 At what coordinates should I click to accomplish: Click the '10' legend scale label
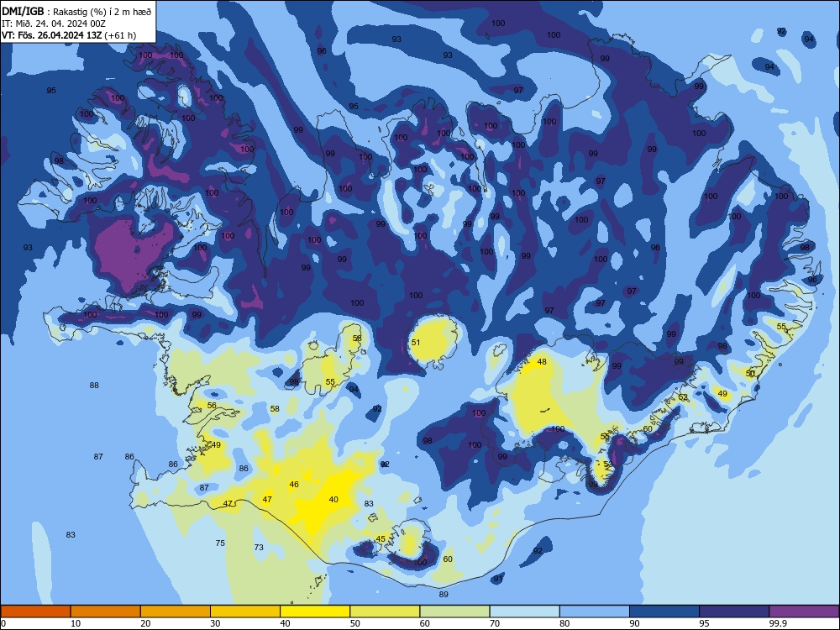click(x=76, y=623)
